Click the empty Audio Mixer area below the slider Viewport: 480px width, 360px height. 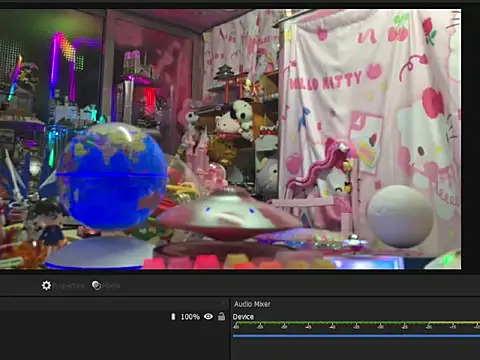(356, 349)
